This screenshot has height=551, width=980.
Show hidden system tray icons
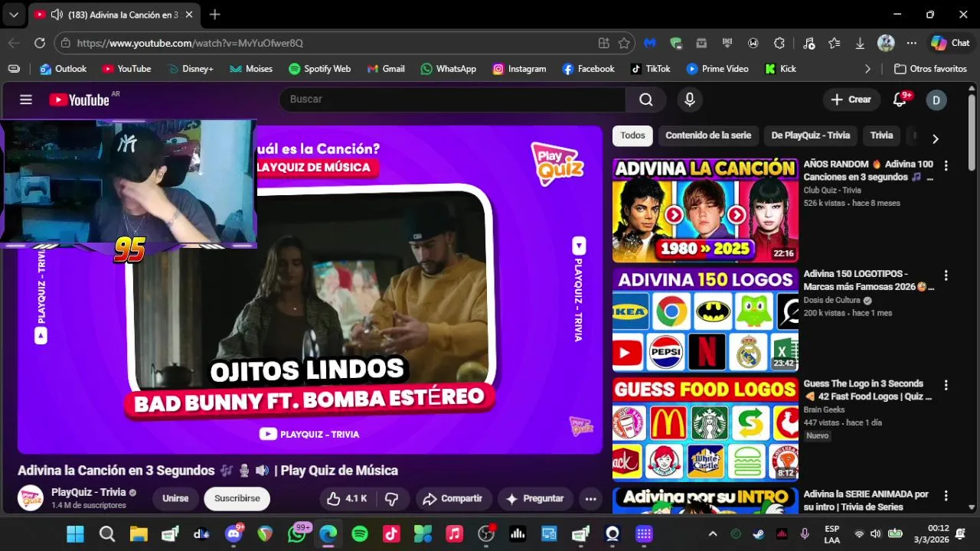pos(713,534)
